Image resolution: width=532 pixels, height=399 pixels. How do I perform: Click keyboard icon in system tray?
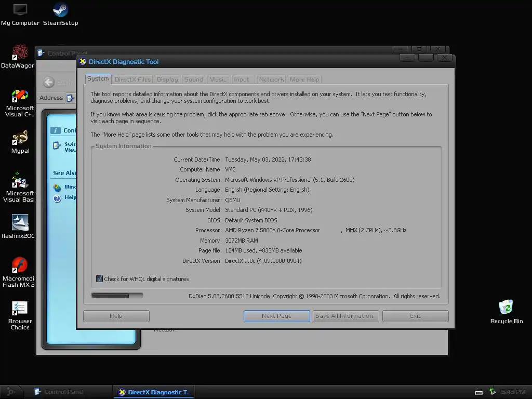[478, 392]
